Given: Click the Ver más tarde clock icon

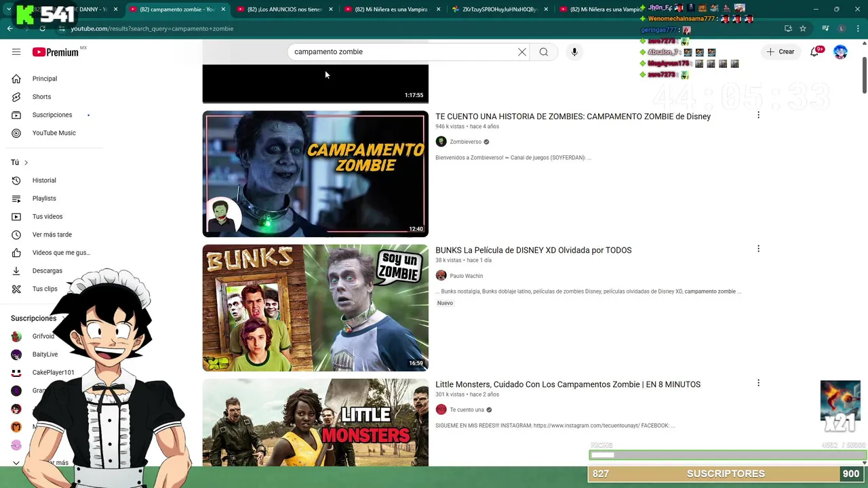Looking at the screenshot, I should [x=16, y=235].
